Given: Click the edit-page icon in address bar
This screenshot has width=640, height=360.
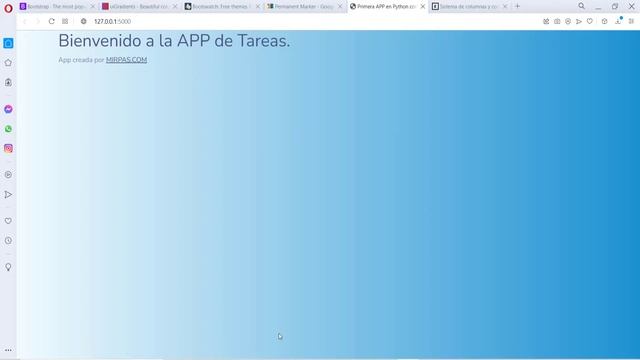Looking at the screenshot, I should coord(546,21).
